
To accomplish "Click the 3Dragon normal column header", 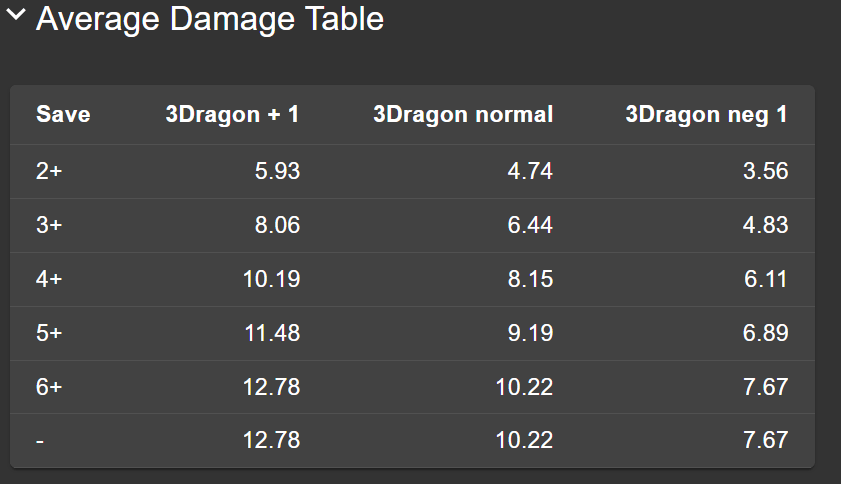I will click(462, 115).
